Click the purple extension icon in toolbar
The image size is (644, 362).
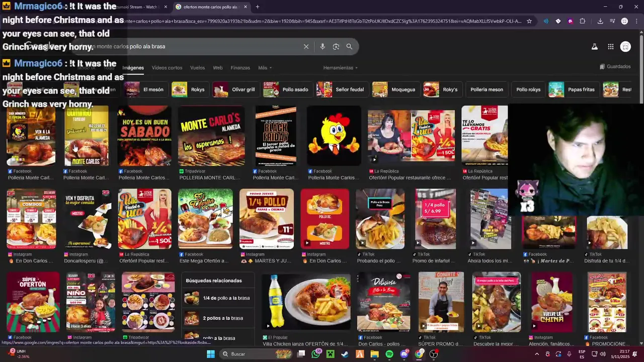570,21
